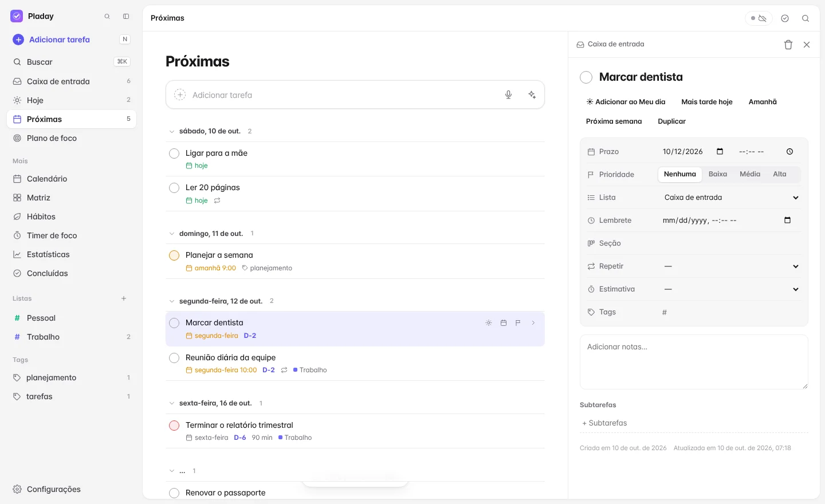Click the Caixa de entrada inbox breadcrumb

(610, 44)
